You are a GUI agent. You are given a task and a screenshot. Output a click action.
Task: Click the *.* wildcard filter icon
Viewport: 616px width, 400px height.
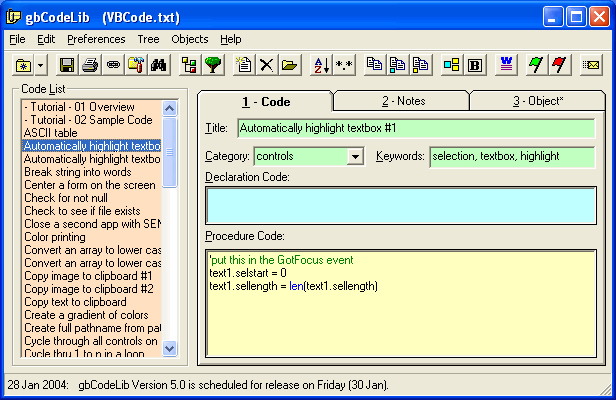344,65
